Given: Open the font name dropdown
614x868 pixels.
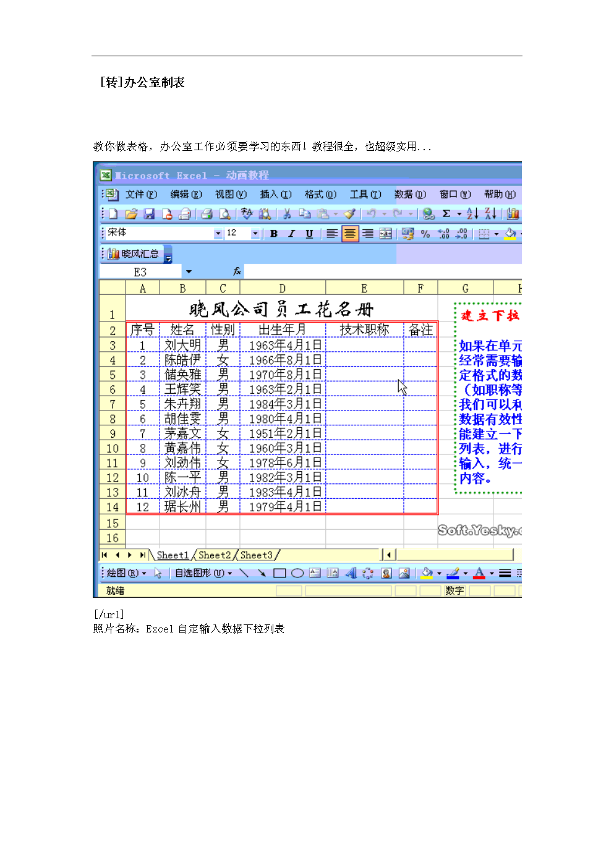Looking at the screenshot, I should [218, 234].
